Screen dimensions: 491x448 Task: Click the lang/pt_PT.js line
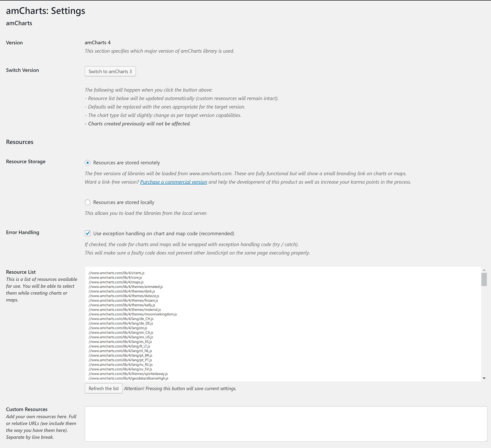click(120, 360)
